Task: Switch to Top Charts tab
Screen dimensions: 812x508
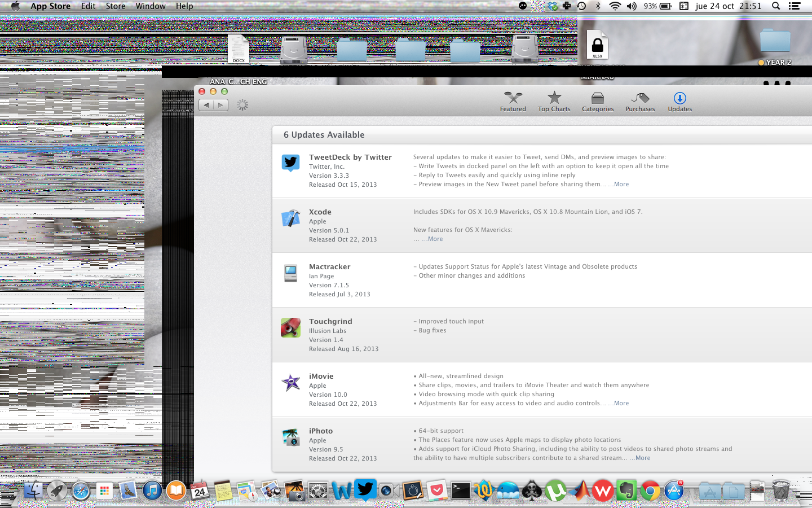Action: tap(554, 102)
